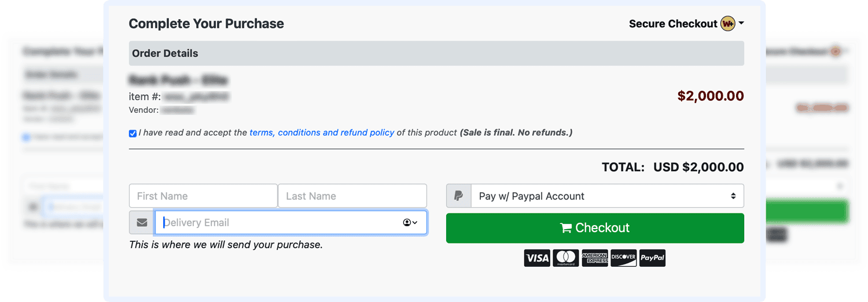Click the PayPal logo beside the payment selector
868x302 pixels.
(x=459, y=196)
